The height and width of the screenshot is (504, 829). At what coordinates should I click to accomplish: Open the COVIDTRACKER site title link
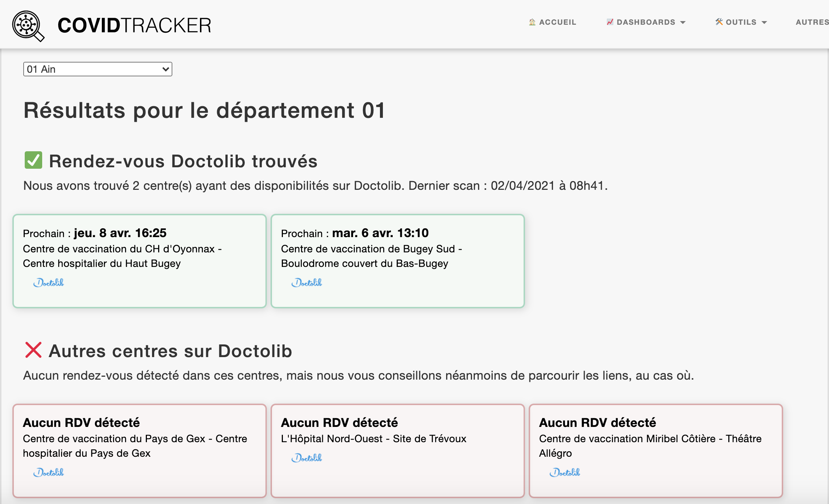coord(135,25)
